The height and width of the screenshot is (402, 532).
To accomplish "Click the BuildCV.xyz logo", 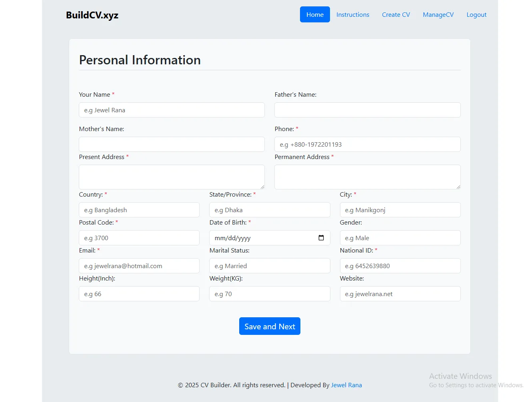I will pos(92,15).
